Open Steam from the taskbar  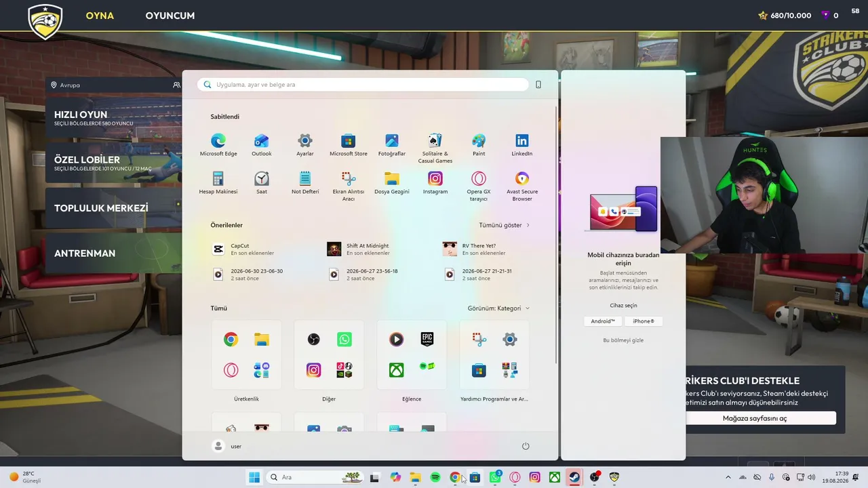pyautogui.click(x=574, y=477)
